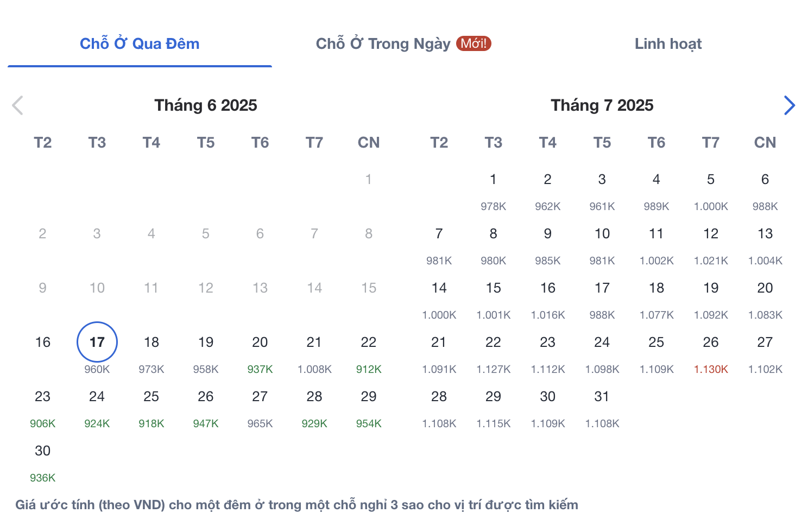Click the red Mới! badge
808x532 pixels.
coord(474,43)
